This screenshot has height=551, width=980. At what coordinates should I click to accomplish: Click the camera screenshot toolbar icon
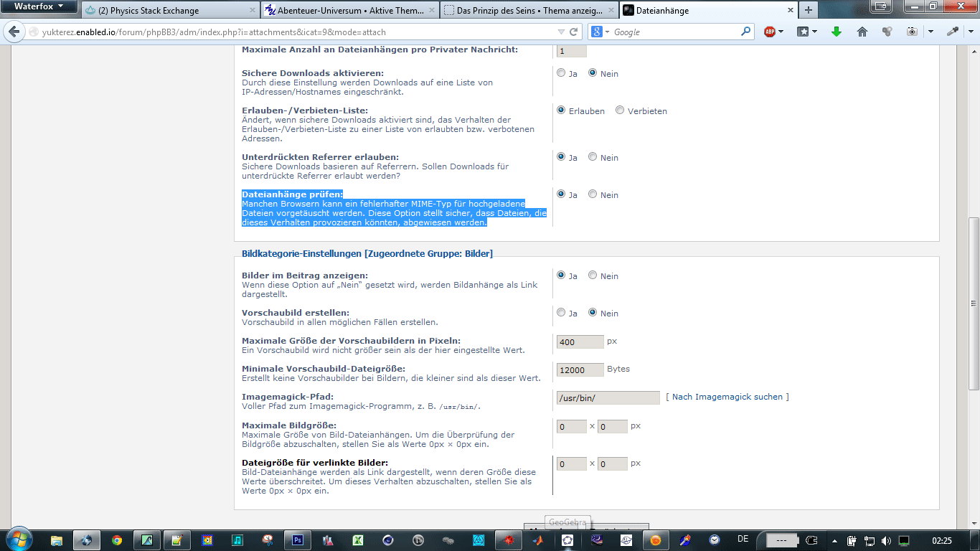coord(912,32)
